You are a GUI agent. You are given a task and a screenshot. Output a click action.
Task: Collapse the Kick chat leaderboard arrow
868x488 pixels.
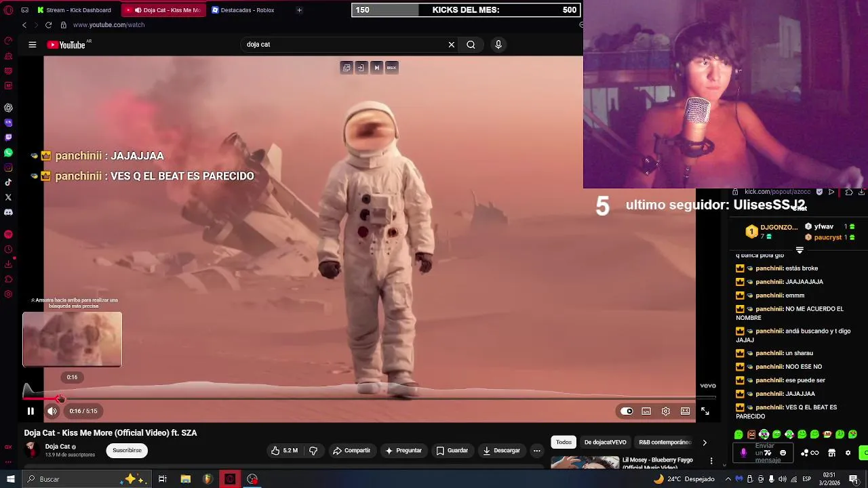[800, 250]
